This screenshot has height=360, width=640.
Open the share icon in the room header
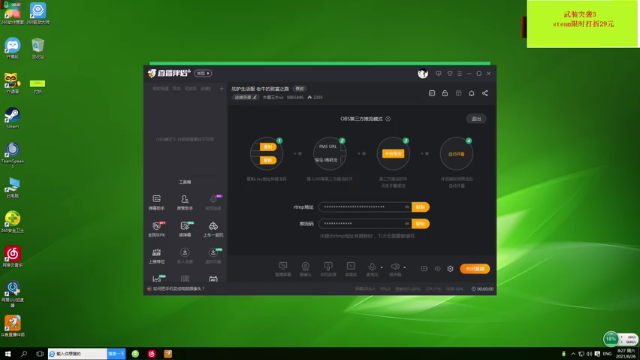485,93
